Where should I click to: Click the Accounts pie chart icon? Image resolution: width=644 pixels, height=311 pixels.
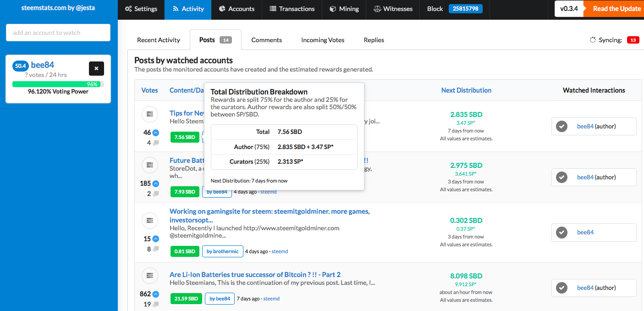(222, 9)
